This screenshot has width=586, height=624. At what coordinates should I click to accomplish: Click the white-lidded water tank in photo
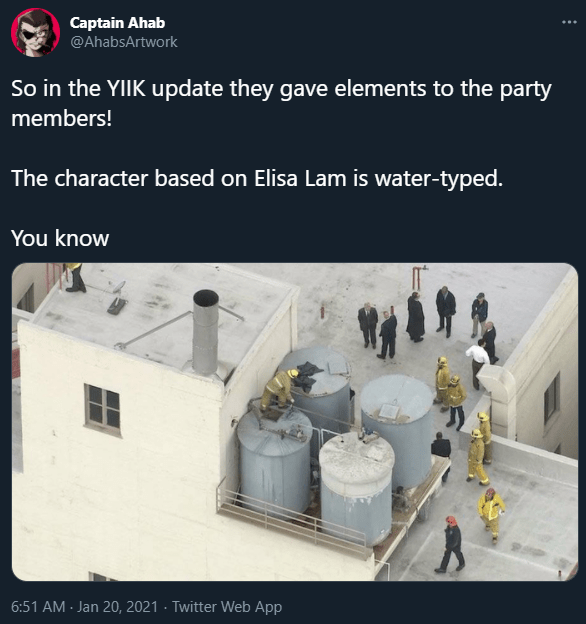[356, 489]
